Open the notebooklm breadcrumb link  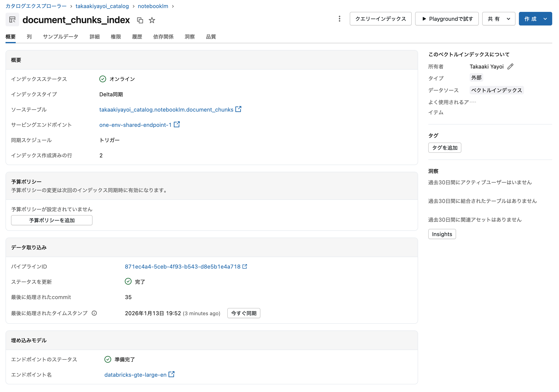153,6
